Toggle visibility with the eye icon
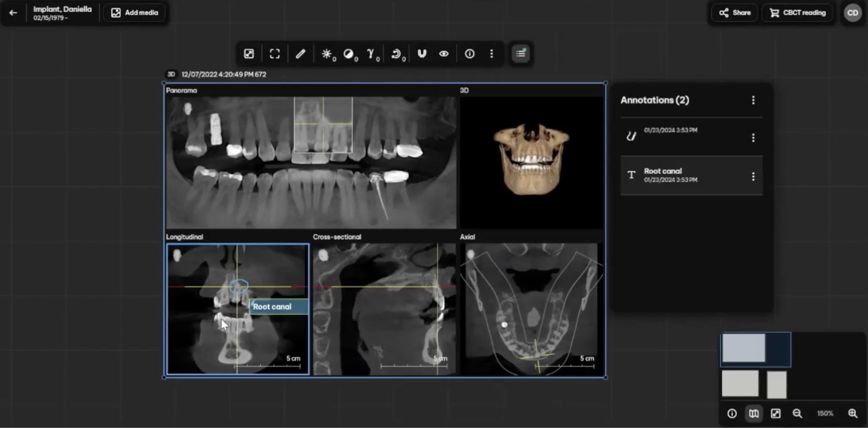868x428 pixels. coord(443,53)
